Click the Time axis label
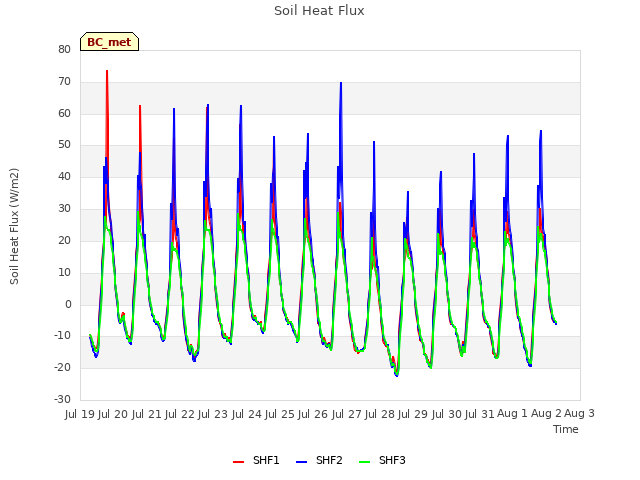This screenshot has width=640, height=480. point(566,429)
